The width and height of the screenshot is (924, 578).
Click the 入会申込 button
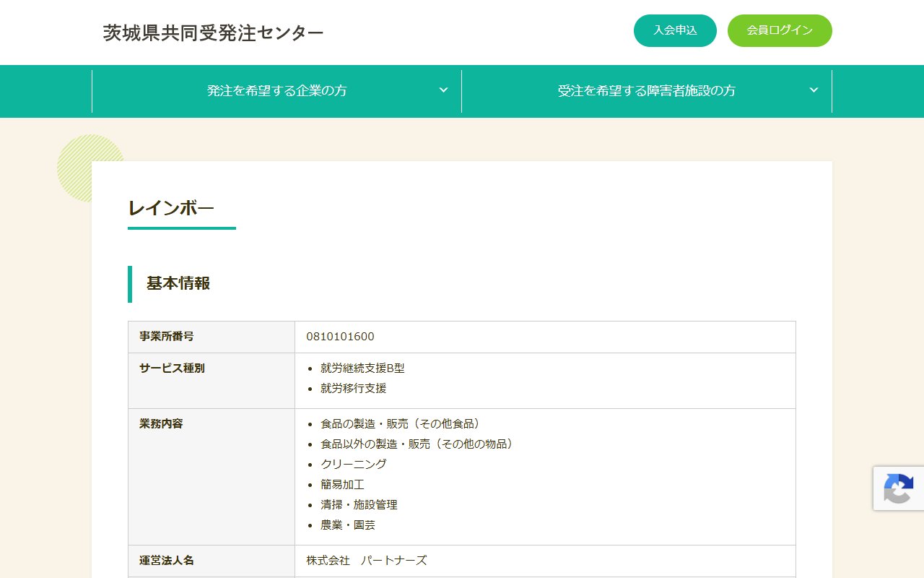click(x=675, y=30)
